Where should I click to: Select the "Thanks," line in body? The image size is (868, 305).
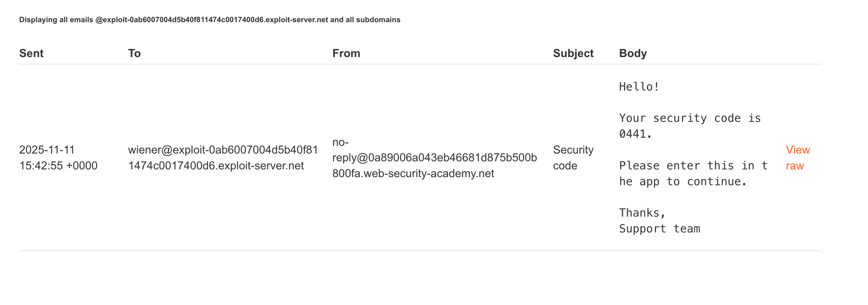click(x=642, y=213)
